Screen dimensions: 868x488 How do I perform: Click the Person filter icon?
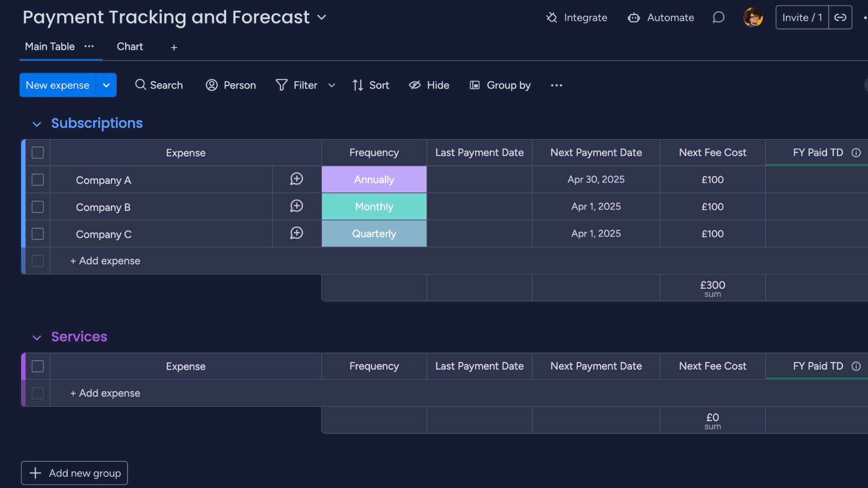212,85
